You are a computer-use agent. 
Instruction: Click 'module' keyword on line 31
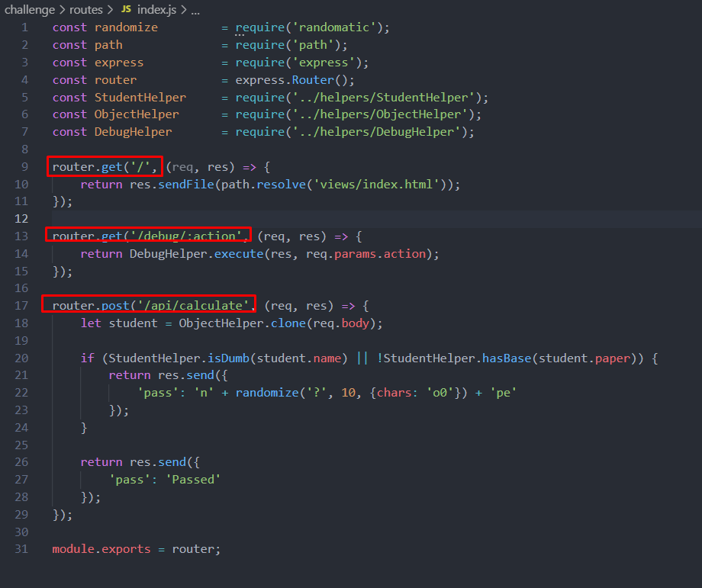(x=73, y=549)
